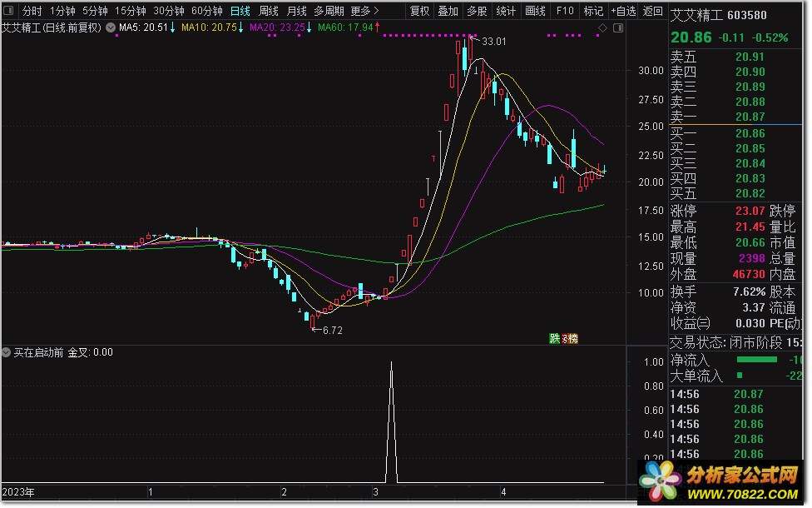Click the 外盘 value 46730
This screenshot has width=812, height=508.
[x=749, y=274]
